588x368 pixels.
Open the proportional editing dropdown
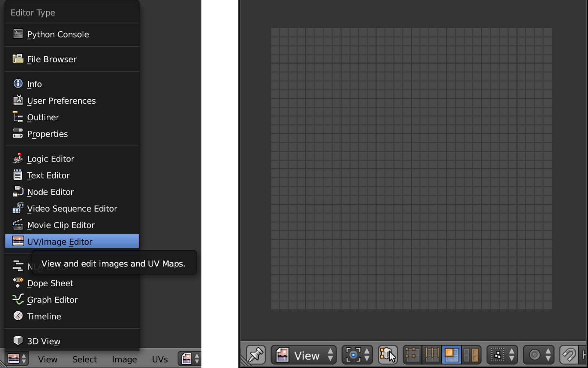(x=538, y=355)
